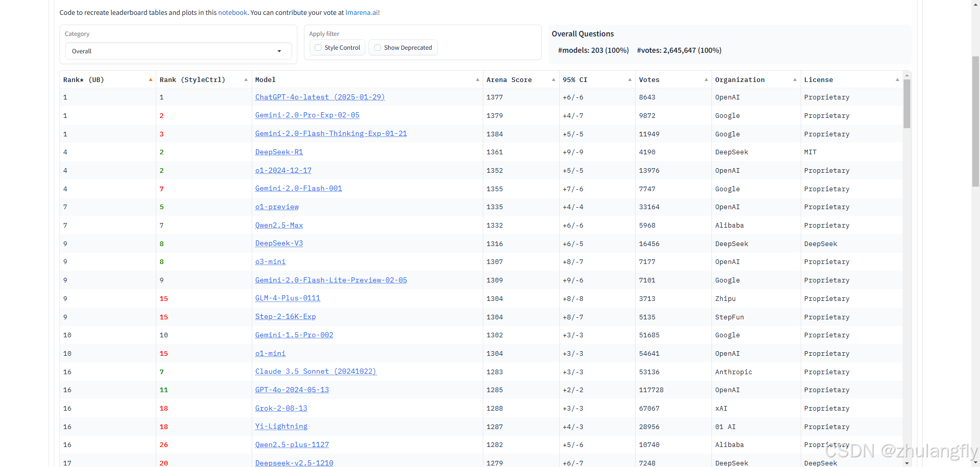This screenshot has width=980, height=467.
Task: Click the leaderboard table scrollbar thumb
Action: 907,104
